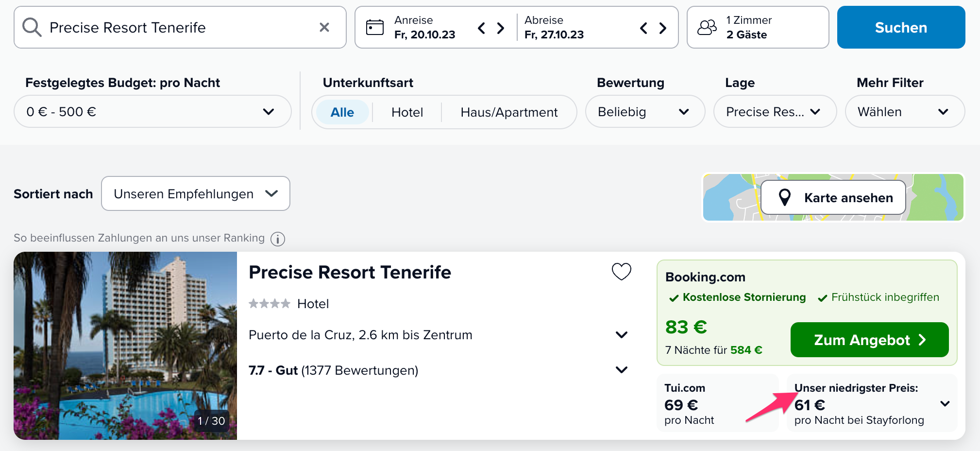Open the guests and rooms selector icon
The height and width of the screenshot is (451, 980).
click(x=707, y=27)
